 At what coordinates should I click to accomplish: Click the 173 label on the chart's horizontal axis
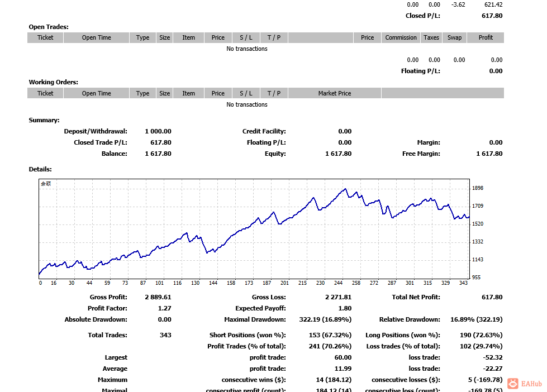249,283
